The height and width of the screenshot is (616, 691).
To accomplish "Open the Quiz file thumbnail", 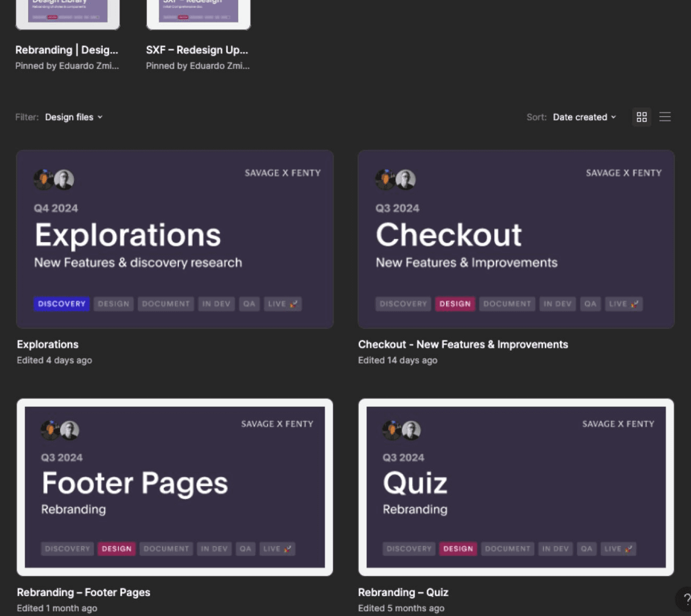I will pyautogui.click(x=516, y=487).
